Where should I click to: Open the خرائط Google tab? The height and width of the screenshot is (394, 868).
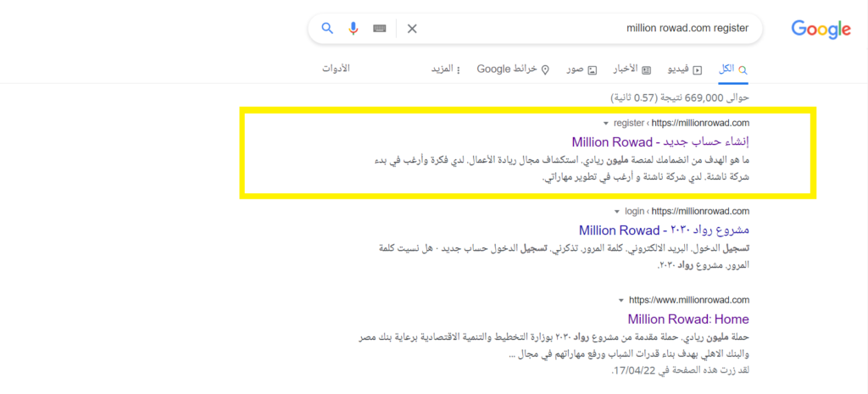click(x=513, y=69)
